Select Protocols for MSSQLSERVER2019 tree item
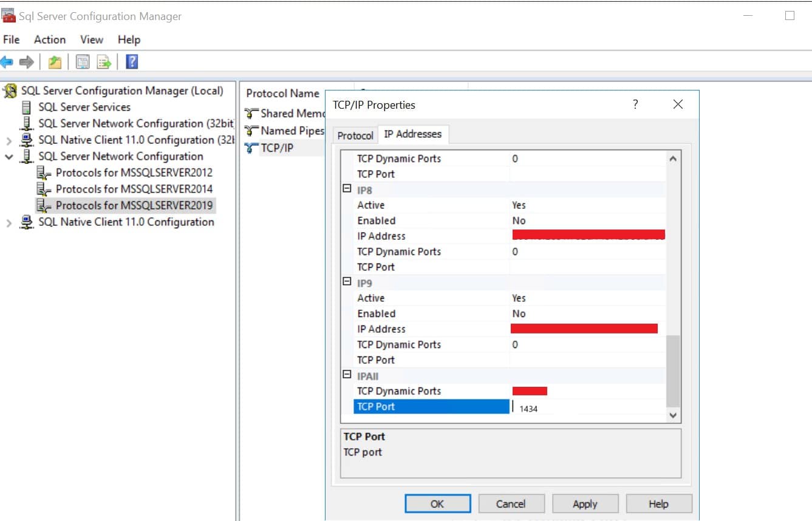812x521 pixels. pos(134,205)
